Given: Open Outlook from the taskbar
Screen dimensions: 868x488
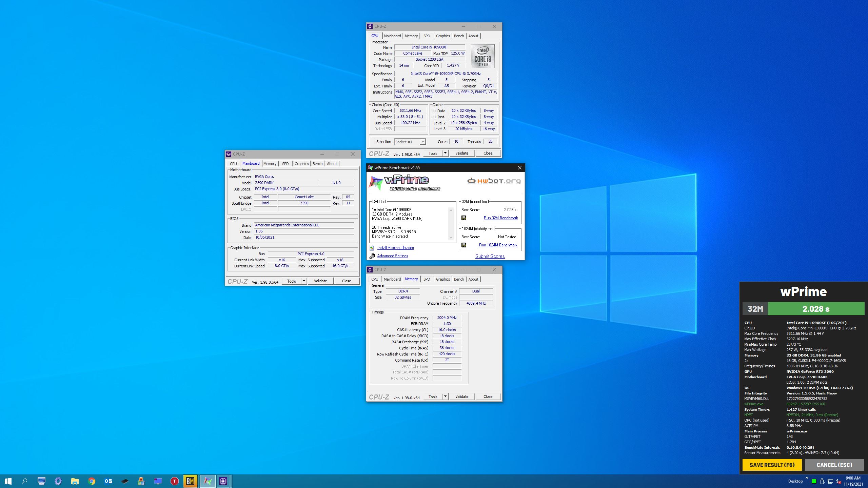Looking at the screenshot, I should pos(108,481).
